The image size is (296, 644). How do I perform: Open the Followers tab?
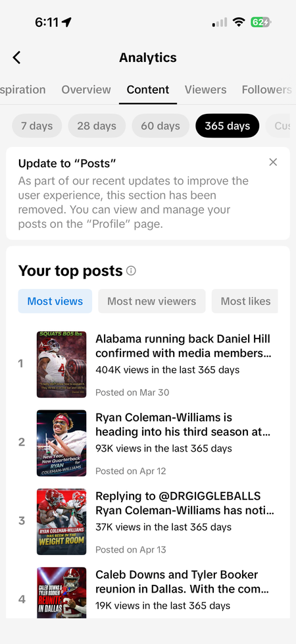[266, 90]
